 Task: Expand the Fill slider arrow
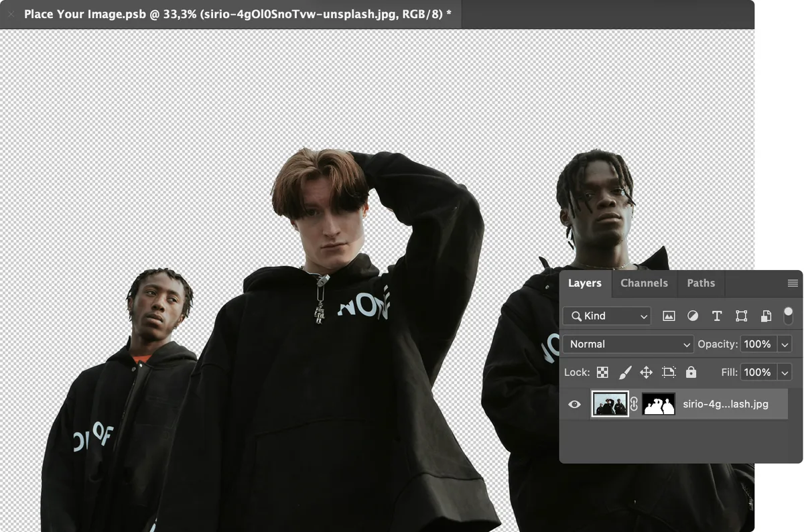pyautogui.click(x=785, y=373)
